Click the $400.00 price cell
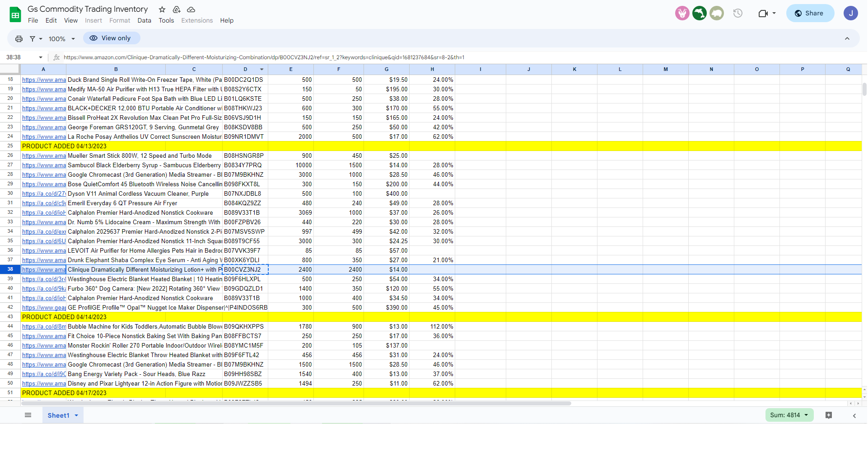Screen dimensions: 868x471 click(x=387, y=193)
